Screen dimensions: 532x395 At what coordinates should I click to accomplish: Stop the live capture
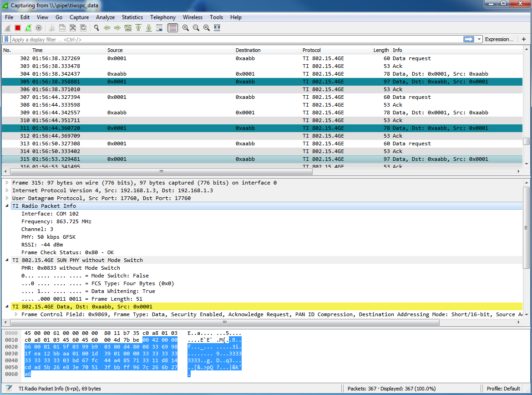(17, 28)
